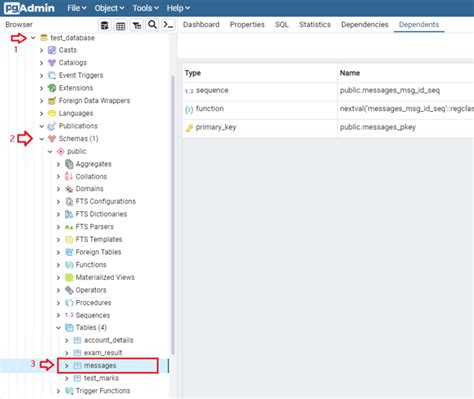Viewport: 474px width, 399px height.
Task: Select the test_marks table
Action: coord(101,378)
